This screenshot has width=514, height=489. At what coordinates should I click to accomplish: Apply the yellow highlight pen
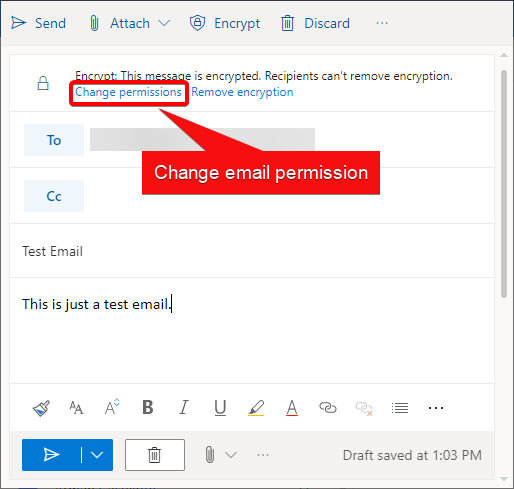tap(256, 408)
